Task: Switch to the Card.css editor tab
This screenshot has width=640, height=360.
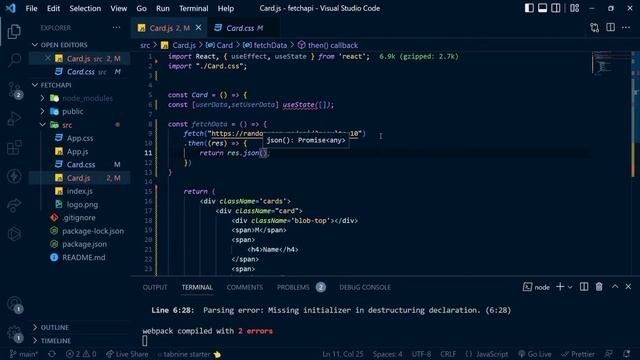Action: (244, 28)
